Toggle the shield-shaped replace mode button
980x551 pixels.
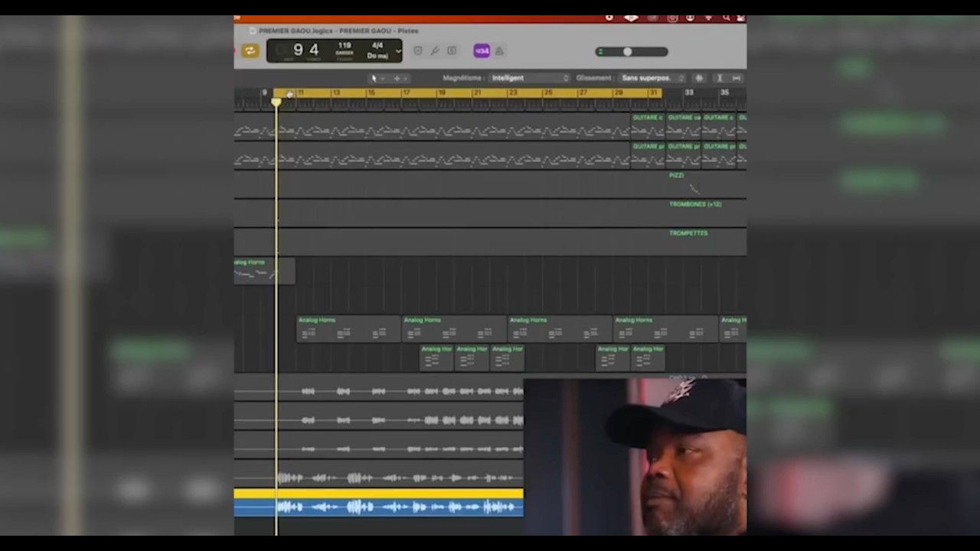[x=418, y=51]
